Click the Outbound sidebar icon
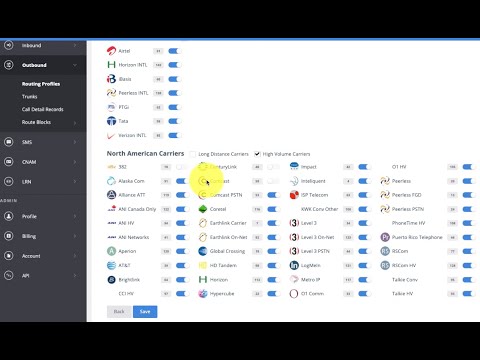This screenshot has height=360, width=480. point(9,65)
